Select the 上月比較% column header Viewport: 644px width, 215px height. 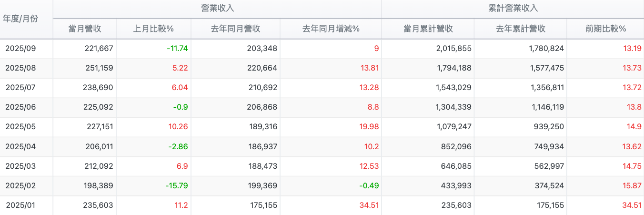153,29
